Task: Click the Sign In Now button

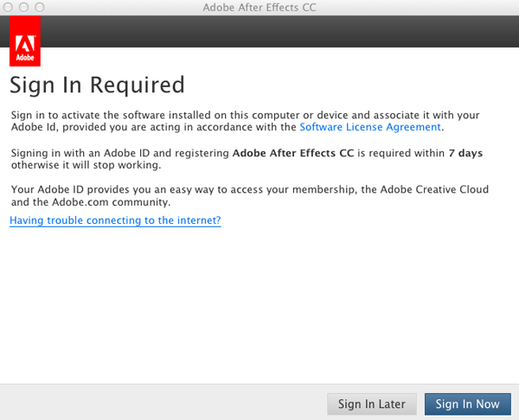Action: [x=468, y=404]
